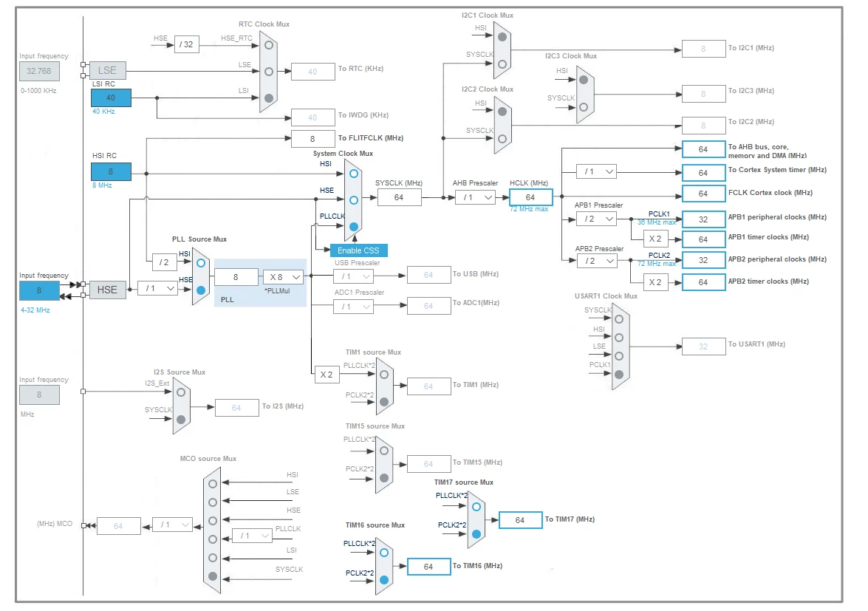Select HSI input of PLL Source Mux
The width and height of the screenshot is (868, 611).
tap(201, 263)
